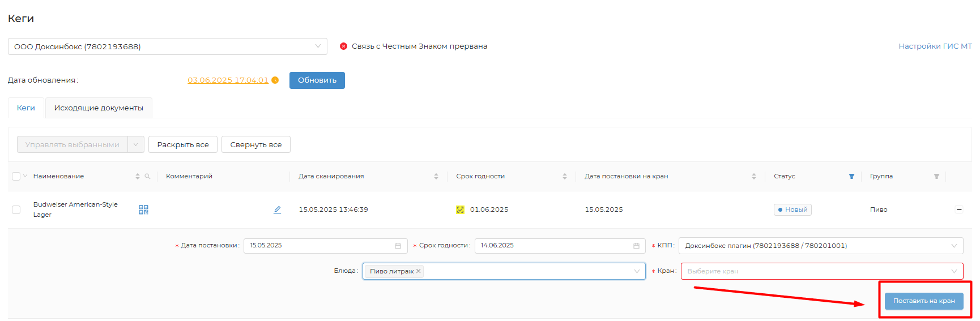Switch to Исходящие документы tab
This screenshot has width=980, height=321.
[x=99, y=108]
